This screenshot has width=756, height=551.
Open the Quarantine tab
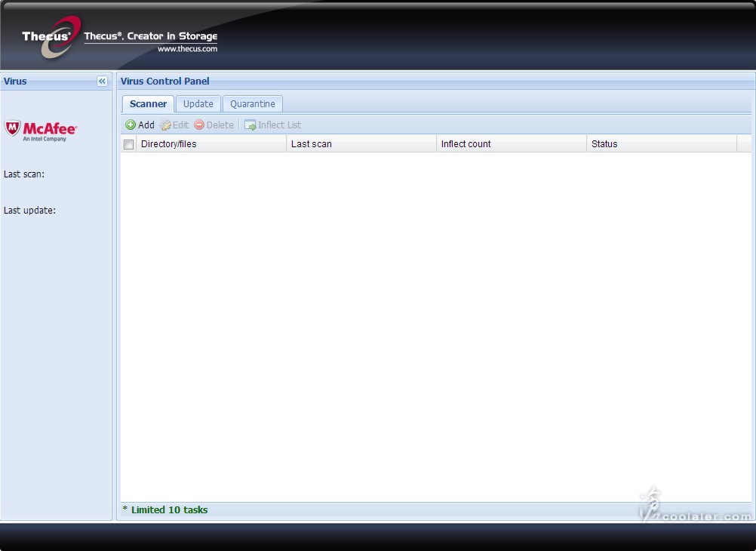pos(253,103)
